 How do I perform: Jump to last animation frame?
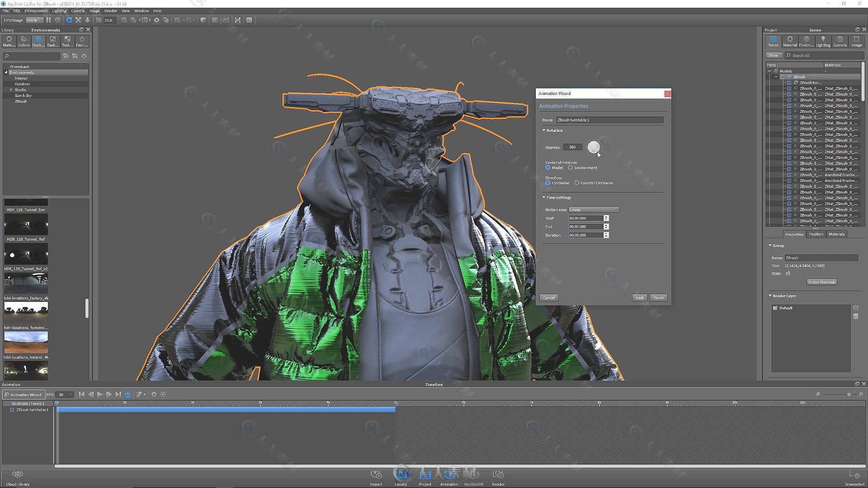coord(118,394)
